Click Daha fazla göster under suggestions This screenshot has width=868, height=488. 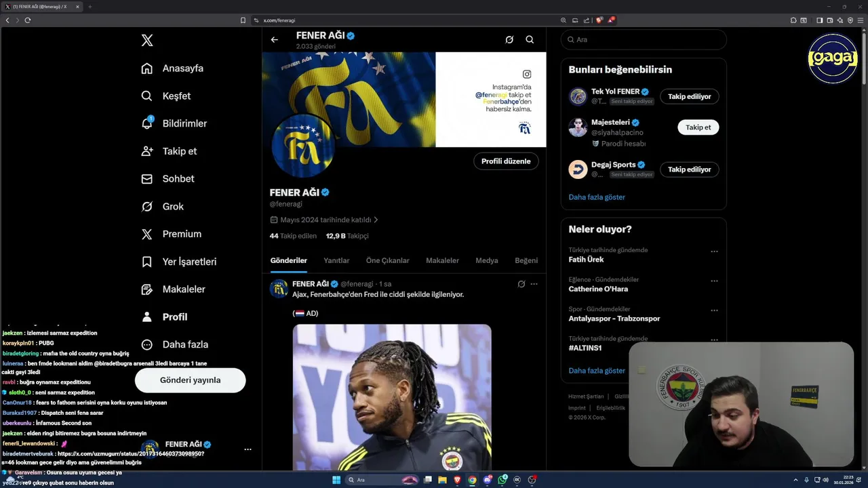click(597, 197)
